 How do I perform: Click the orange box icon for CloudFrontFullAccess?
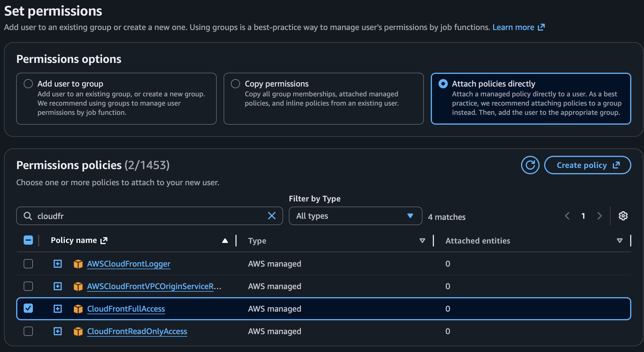tap(78, 309)
